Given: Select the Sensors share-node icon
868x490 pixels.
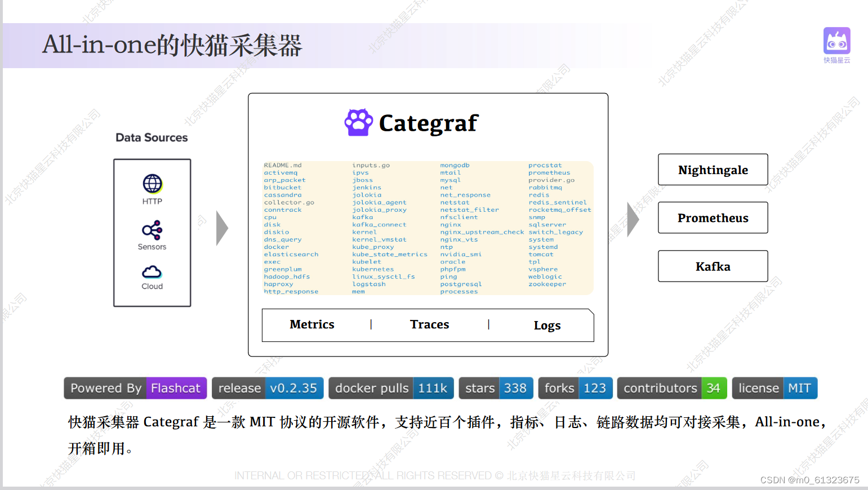Looking at the screenshot, I should [x=152, y=230].
